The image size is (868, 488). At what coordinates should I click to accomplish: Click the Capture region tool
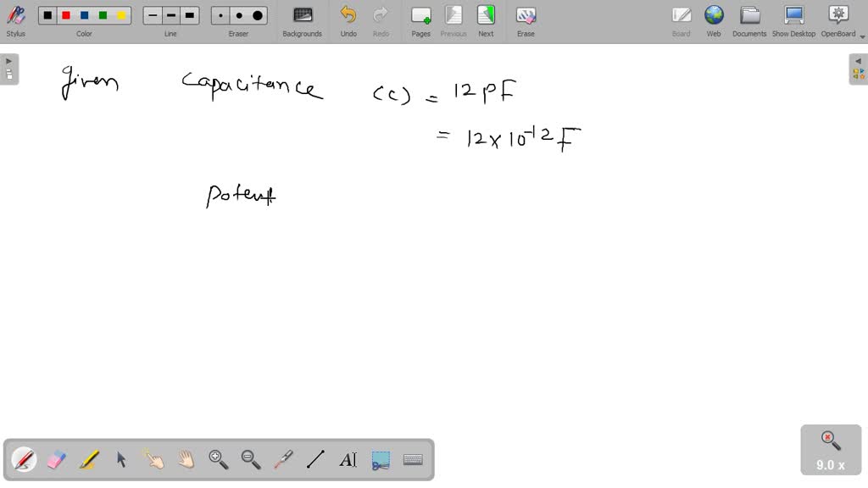point(381,459)
